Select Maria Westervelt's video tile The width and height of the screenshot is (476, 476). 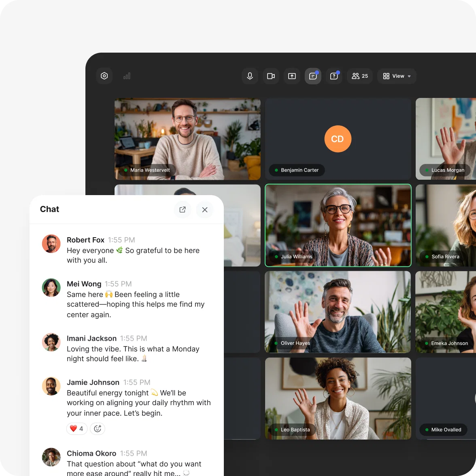pos(187,139)
